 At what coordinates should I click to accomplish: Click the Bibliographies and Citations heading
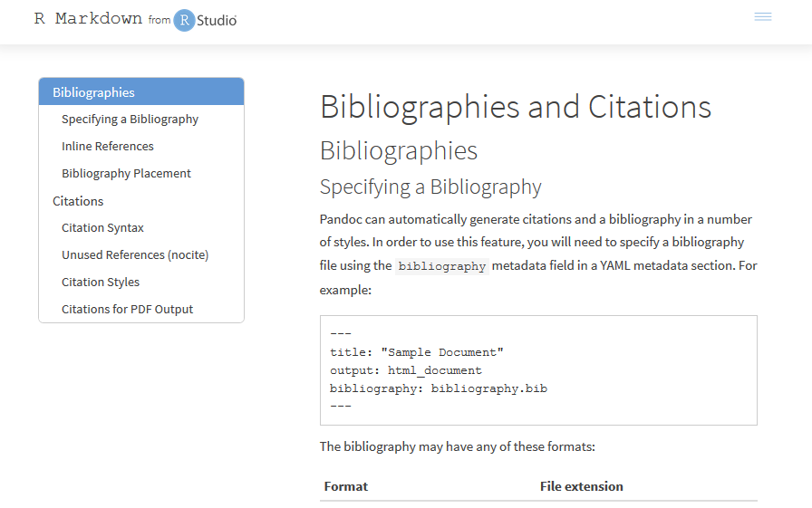coord(516,107)
